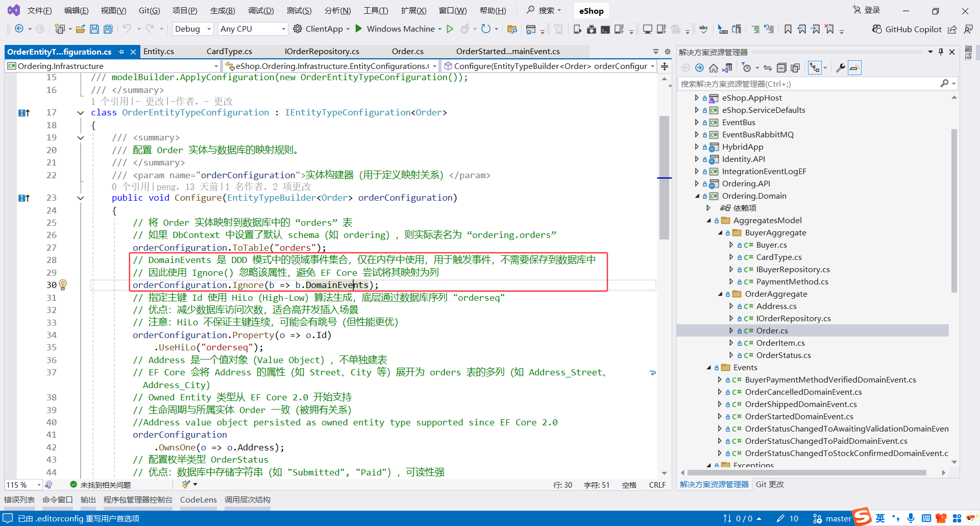
Task: Toggle auto-hide pin for Solution Explorer
Action: [941, 52]
